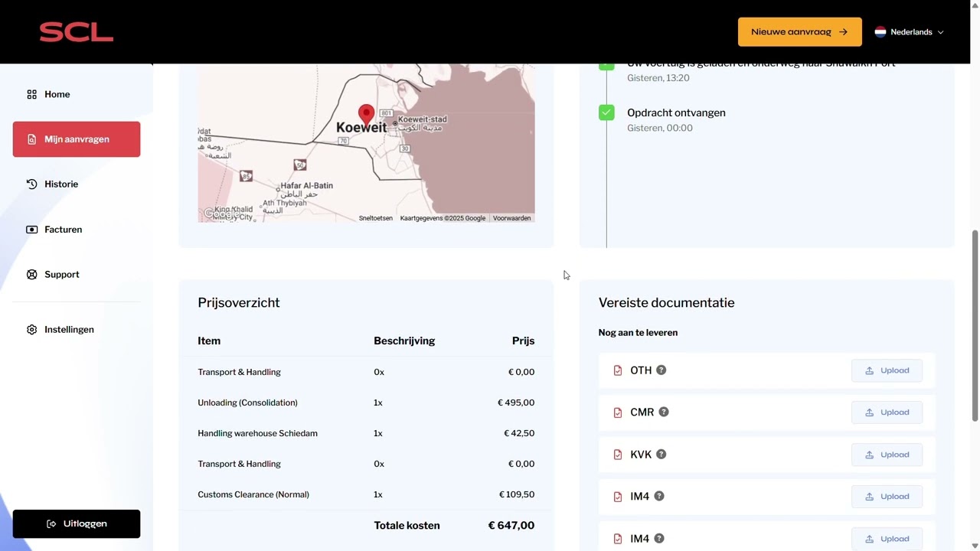
Task: Click Upload for the OTH document
Action: pyautogui.click(x=887, y=370)
